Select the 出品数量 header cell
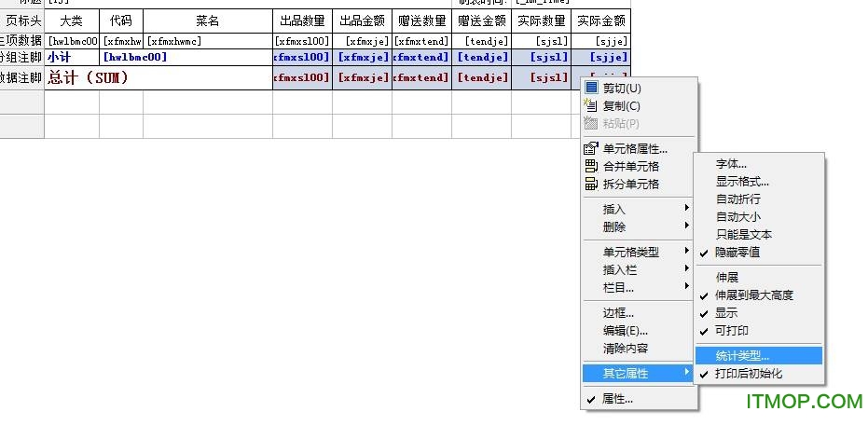 click(x=302, y=21)
